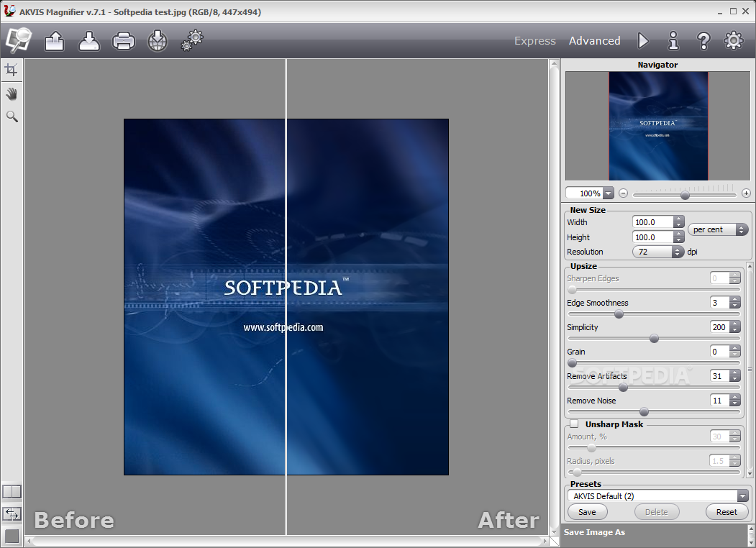Click the AKVIS Magnifier logo icon
Image resolution: width=756 pixels, height=548 pixels.
tap(18, 40)
